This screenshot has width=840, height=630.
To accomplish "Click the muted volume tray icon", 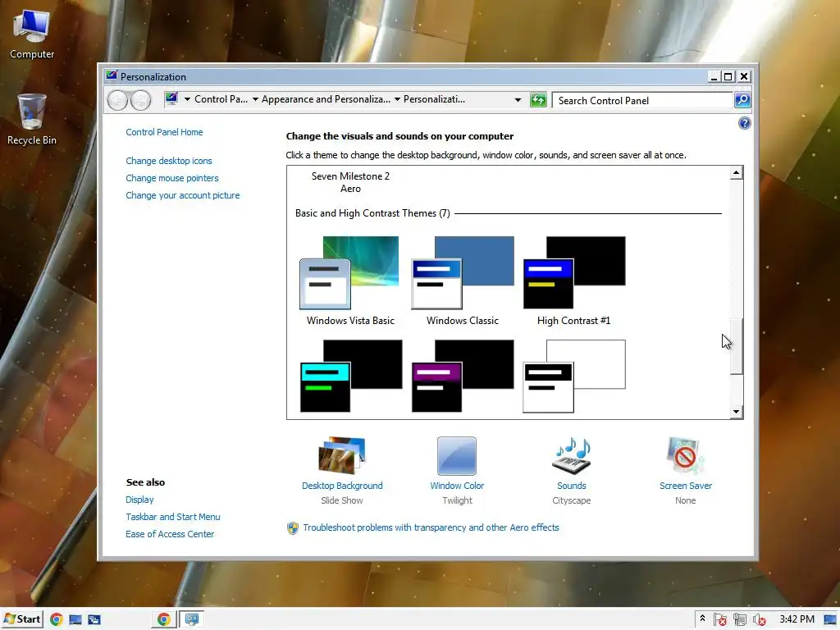I will (x=759, y=620).
